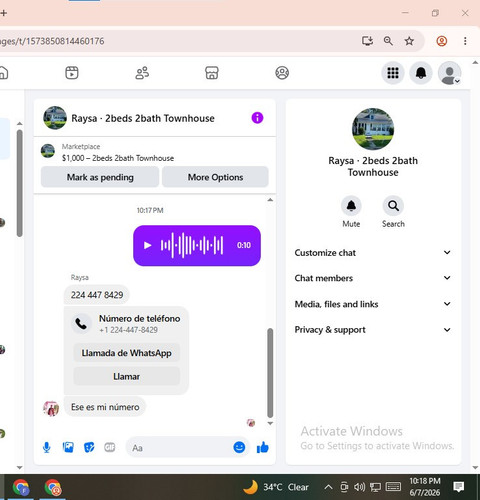Image resolution: width=480 pixels, height=500 pixels.
Task: Record a voice clip with microphone icon
Action: [47, 447]
